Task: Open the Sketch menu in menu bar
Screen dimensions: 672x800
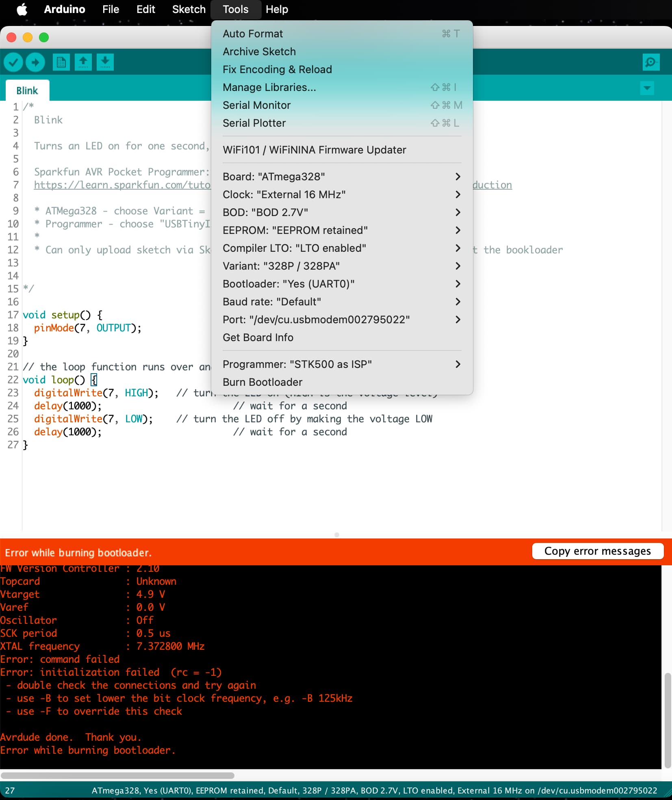Action: (x=189, y=9)
